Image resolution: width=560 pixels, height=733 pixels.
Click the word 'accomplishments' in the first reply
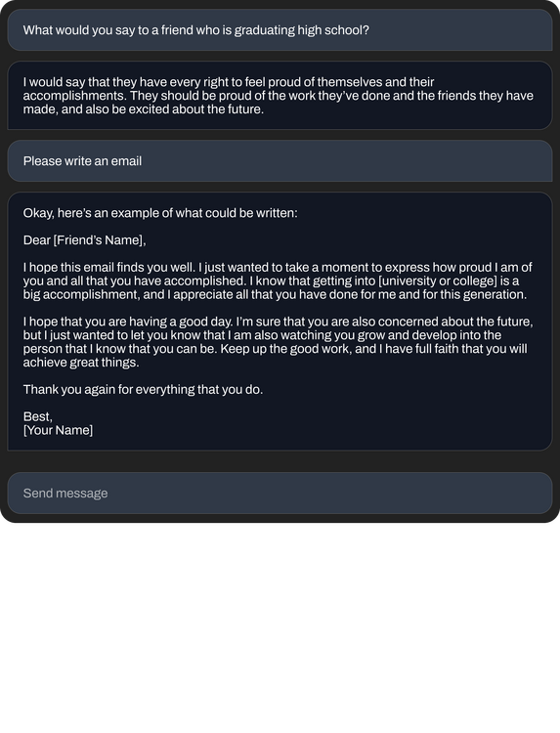pos(73,96)
